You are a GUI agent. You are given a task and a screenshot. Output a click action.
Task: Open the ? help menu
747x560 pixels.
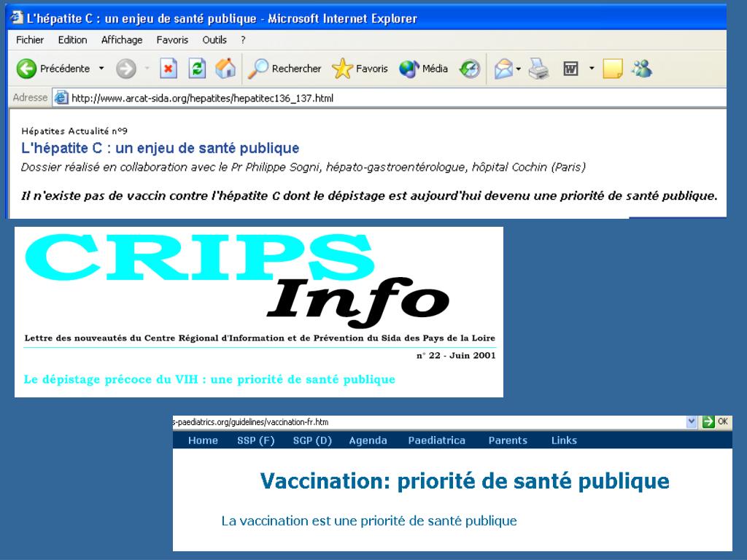pos(243,40)
